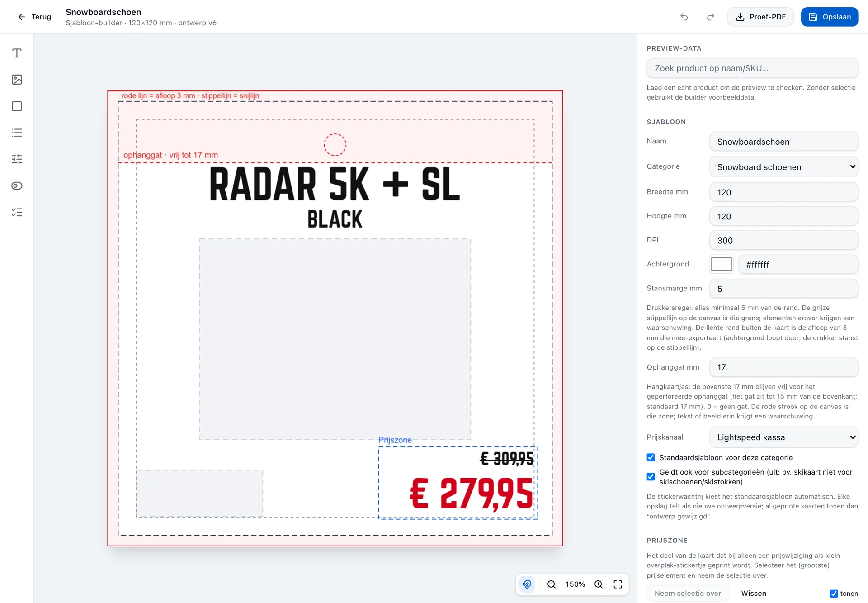868x603 pixels.
Task: Toggle the snap magnet icon
Action: [x=527, y=584]
